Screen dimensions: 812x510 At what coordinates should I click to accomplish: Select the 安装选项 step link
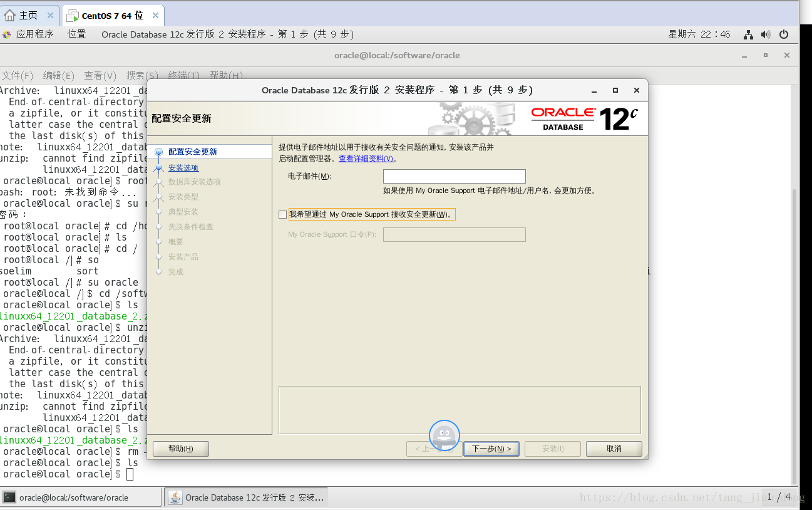(x=183, y=168)
